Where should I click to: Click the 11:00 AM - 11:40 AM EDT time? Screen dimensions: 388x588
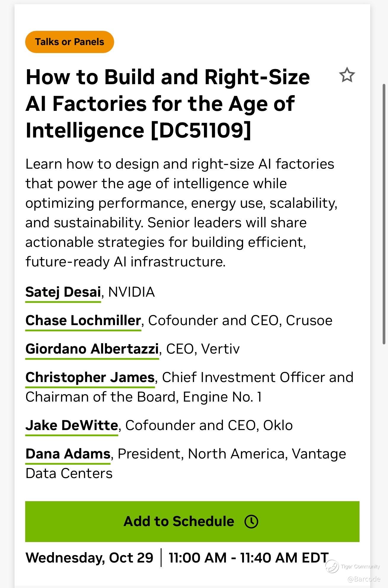pyautogui.click(x=248, y=557)
